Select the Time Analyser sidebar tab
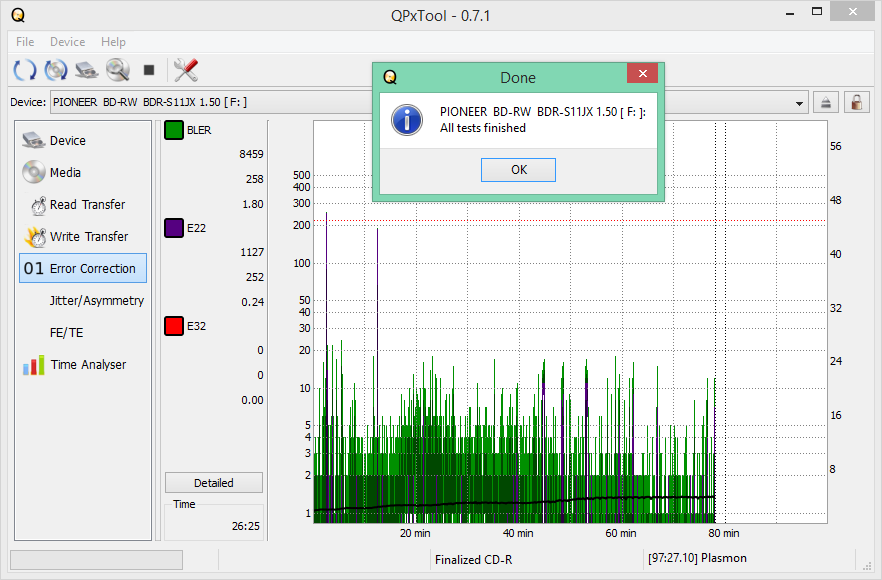The image size is (882, 580). (x=83, y=365)
